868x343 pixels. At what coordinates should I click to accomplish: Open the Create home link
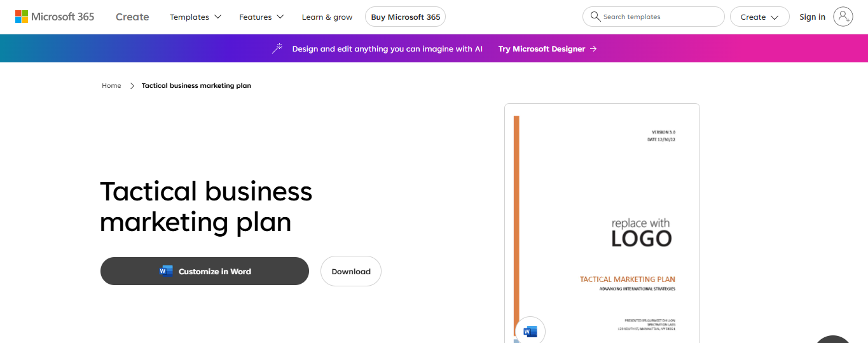tap(132, 17)
